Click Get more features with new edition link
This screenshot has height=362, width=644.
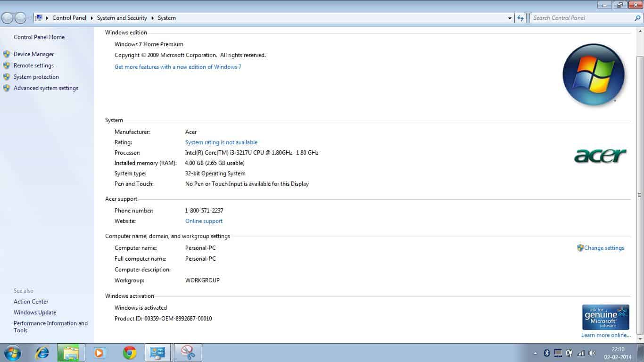(178, 67)
